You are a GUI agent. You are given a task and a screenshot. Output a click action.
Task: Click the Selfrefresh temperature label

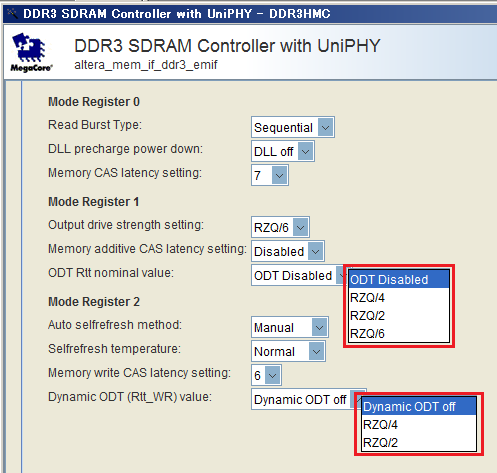coord(114,349)
